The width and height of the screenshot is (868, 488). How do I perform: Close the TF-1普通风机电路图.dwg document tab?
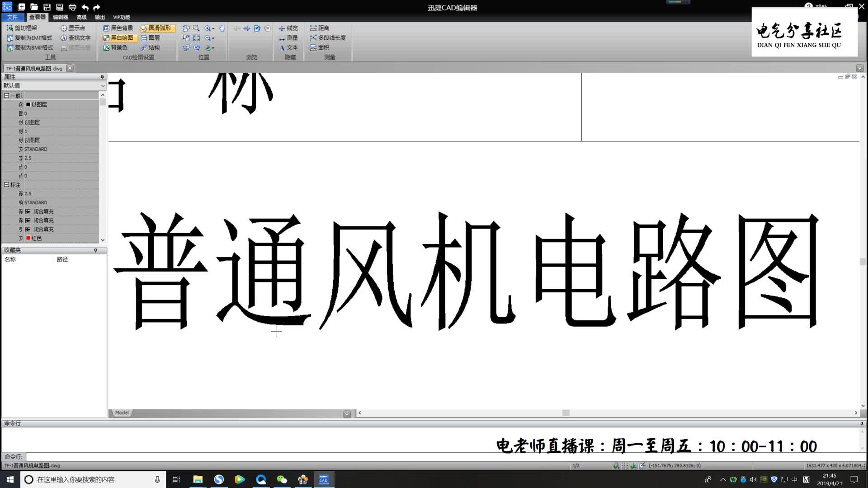pos(70,68)
